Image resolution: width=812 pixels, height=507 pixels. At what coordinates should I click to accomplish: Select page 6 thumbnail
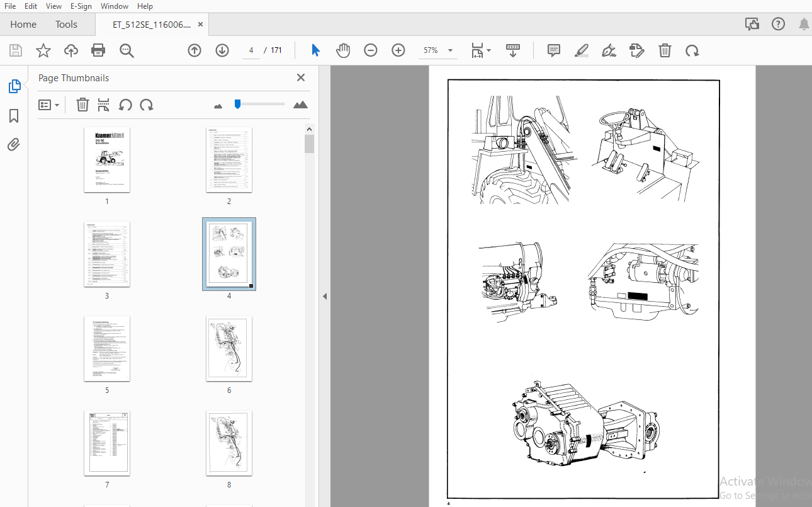coord(229,348)
